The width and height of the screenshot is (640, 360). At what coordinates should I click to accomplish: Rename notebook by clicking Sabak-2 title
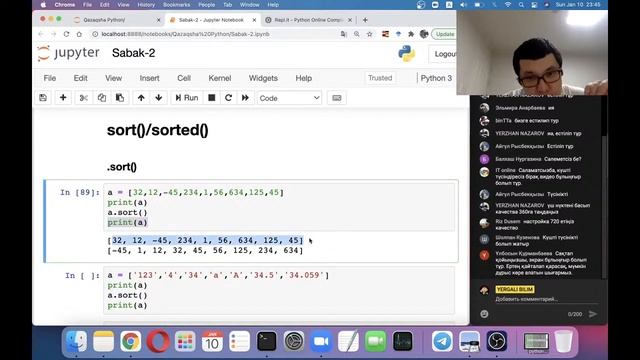click(x=133, y=53)
